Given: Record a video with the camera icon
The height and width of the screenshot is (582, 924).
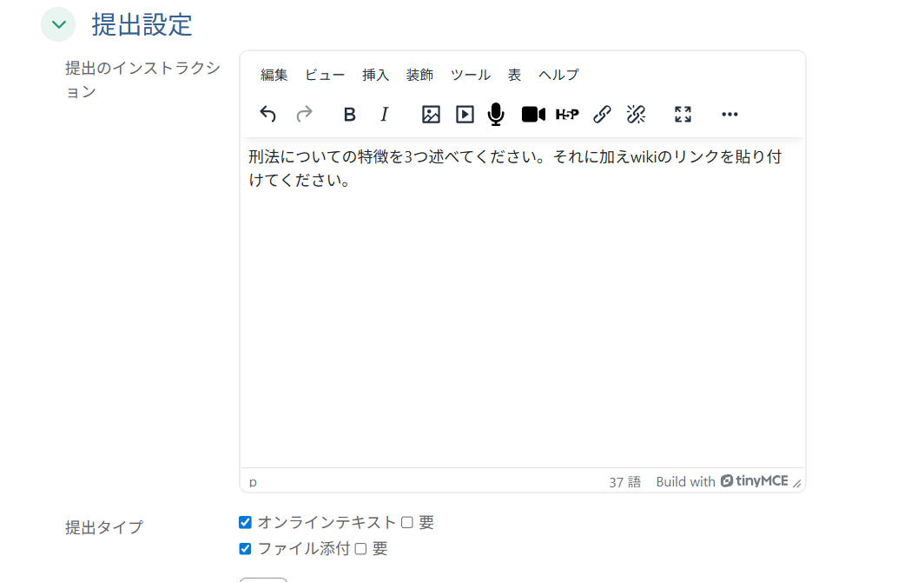Looking at the screenshot, I should pos(532,114).
